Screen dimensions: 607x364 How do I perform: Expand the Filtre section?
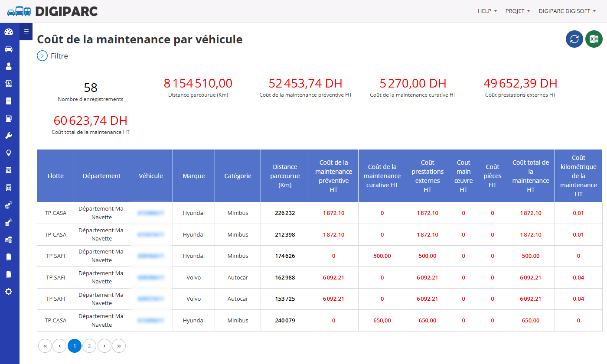(x=52, y=56)
